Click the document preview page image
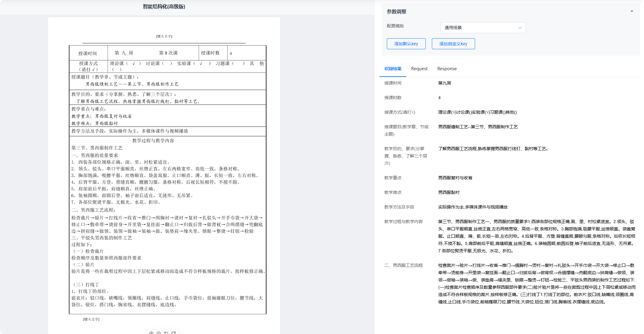 pyautogui.click(x=167, y=179)
